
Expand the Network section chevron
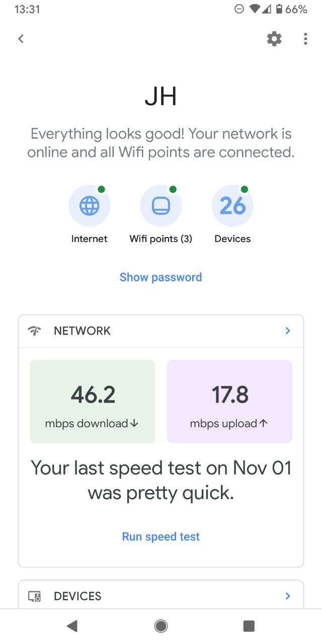(x=288, y=331)
